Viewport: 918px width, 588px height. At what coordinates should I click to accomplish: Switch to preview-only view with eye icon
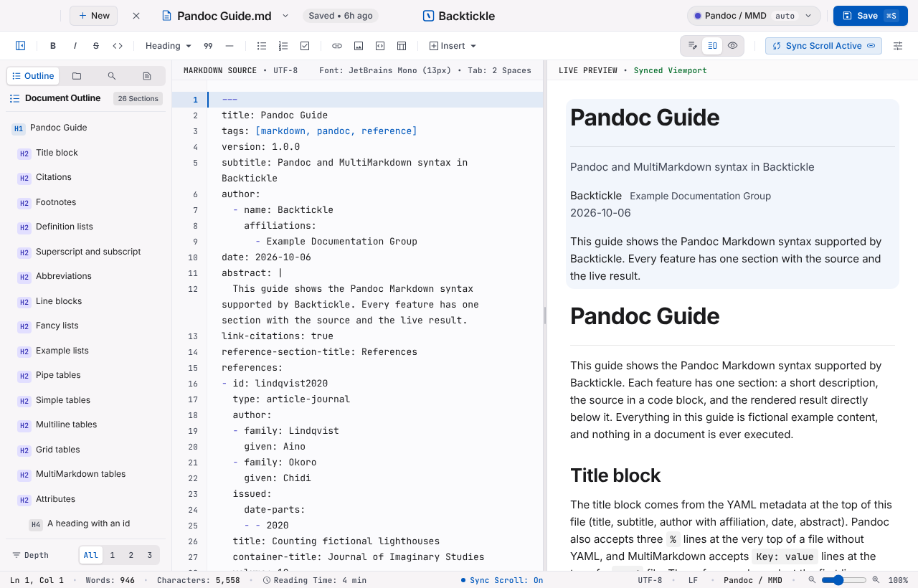732,46
